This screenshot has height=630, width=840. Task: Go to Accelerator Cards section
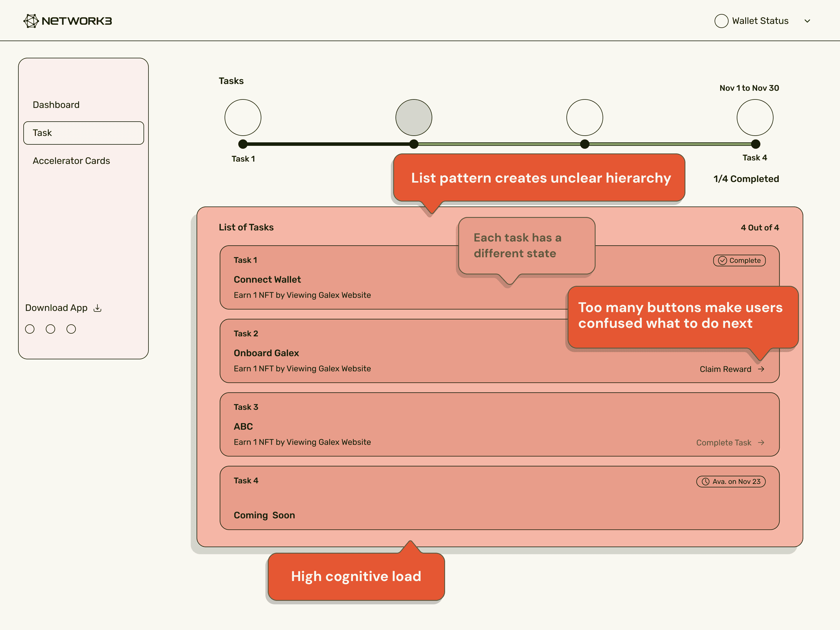point(71,161)
